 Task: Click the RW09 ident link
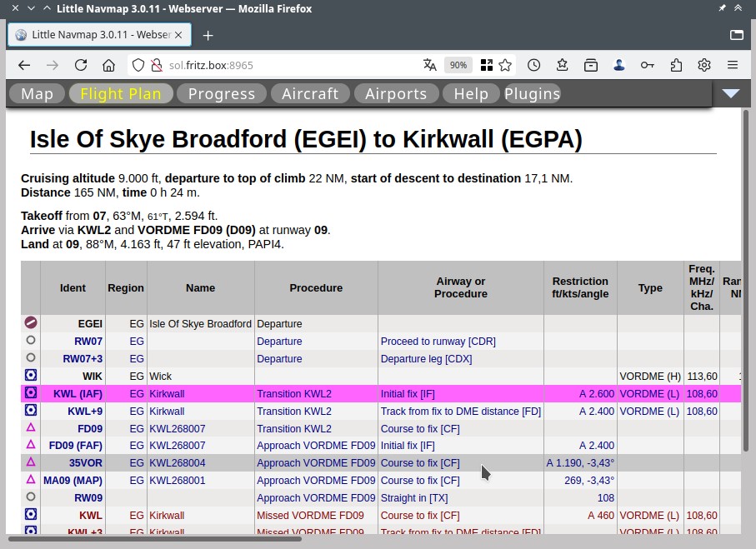88,498
